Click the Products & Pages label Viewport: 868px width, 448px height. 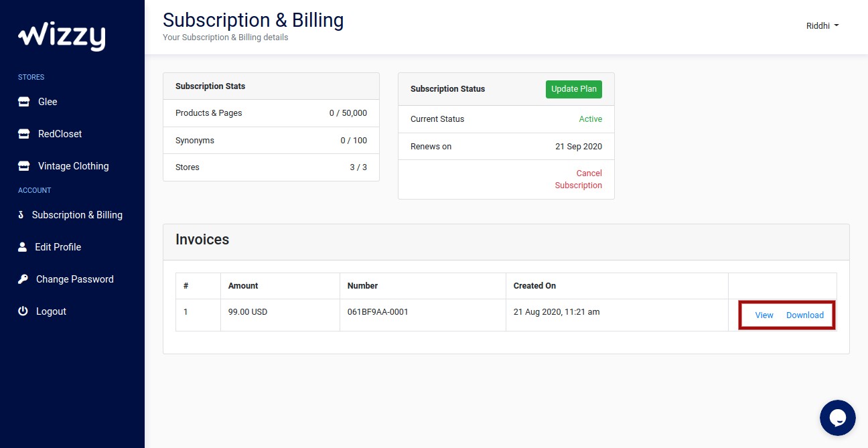[x=209, y=113]
